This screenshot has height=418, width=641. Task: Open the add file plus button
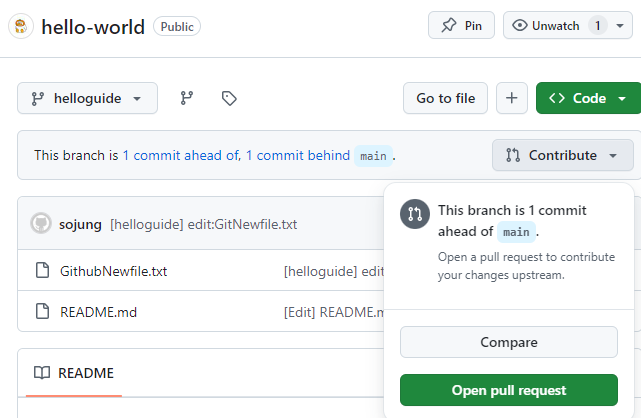tap(511, 98)
